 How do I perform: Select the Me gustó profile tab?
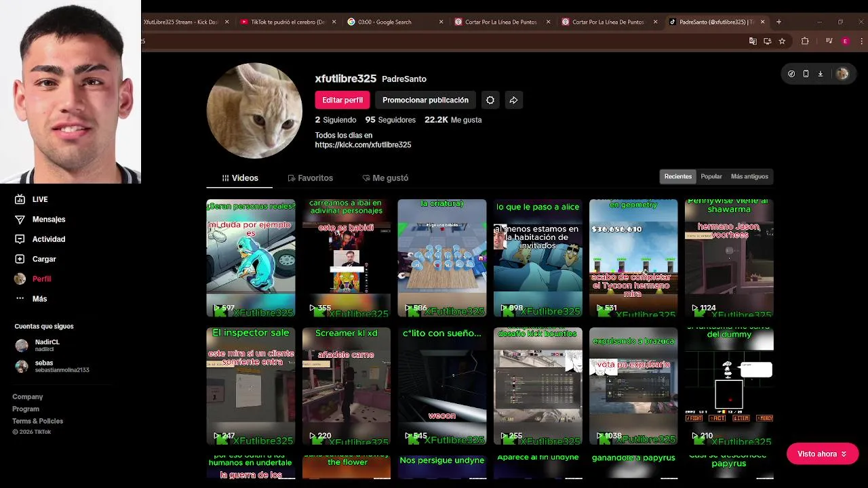point(385,178)
